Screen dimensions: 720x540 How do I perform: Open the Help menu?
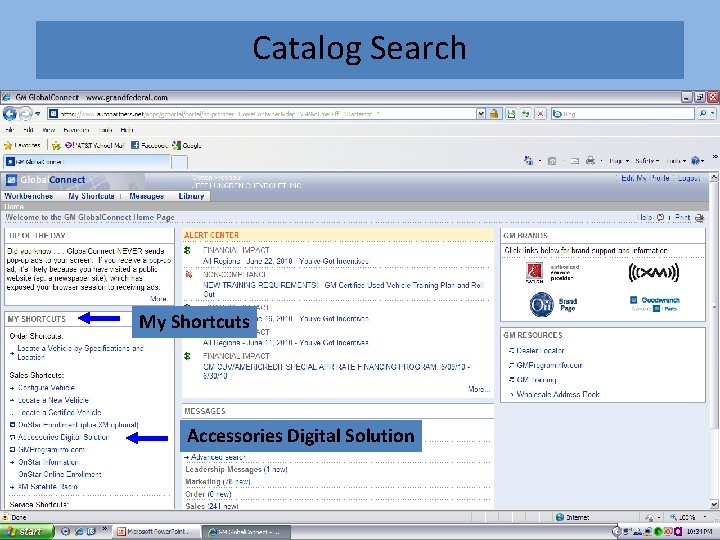click(126, 130)
